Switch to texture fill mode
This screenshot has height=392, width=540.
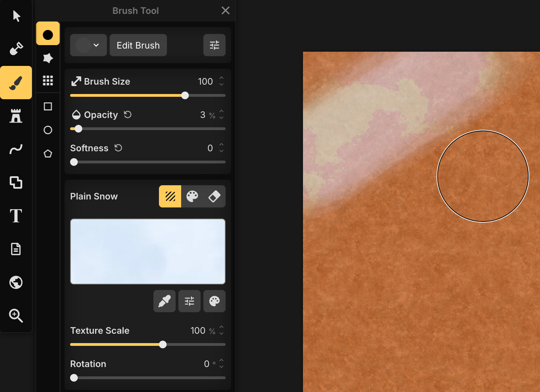point(170,196)
